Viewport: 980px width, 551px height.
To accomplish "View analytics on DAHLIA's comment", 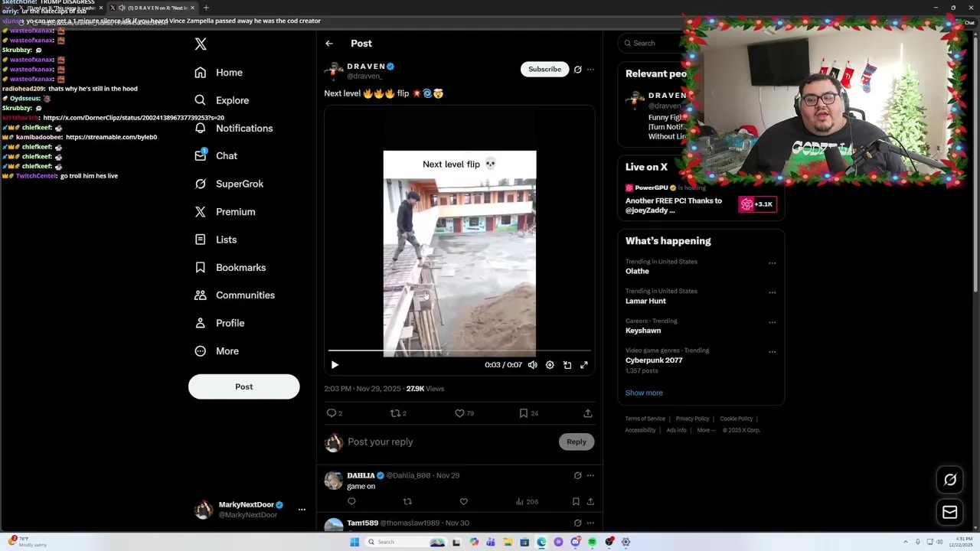I will pos(526,502).
